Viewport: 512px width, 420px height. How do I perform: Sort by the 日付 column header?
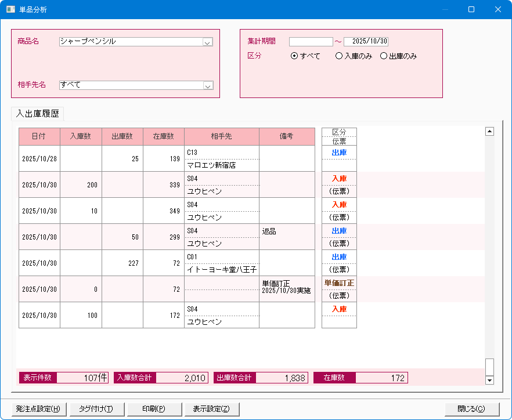click(x=39, y=136)
